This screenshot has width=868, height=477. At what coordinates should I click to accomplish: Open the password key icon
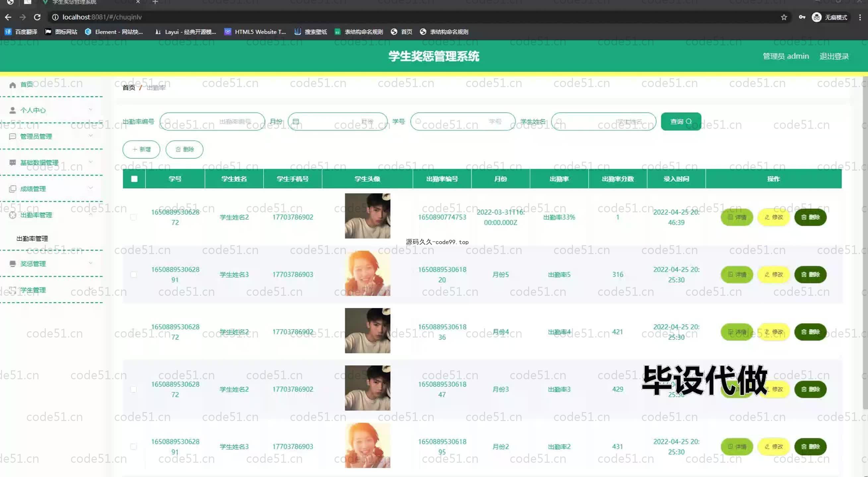click(x=802, y=17)
